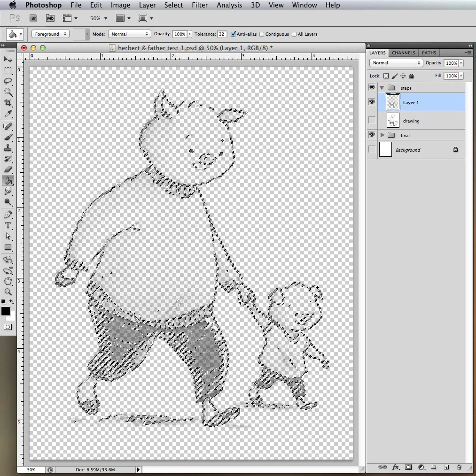Select the Hand tool
This screenshot has height=476, width=476.
pos(8,281)
